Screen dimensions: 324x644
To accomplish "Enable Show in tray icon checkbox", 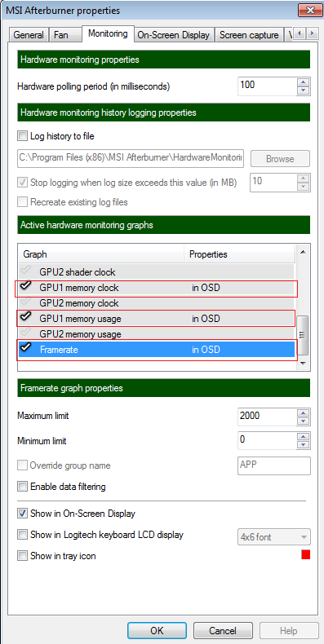I will [22, 556].
